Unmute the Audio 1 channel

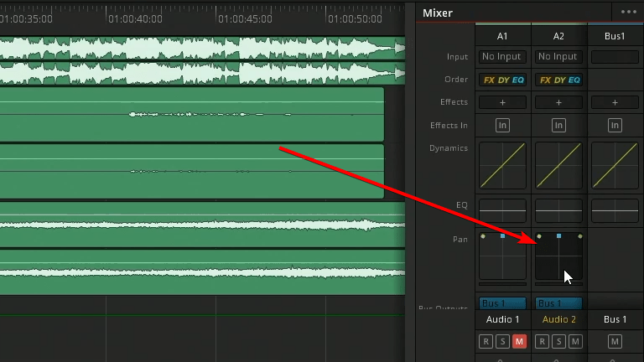pos(519,342)
